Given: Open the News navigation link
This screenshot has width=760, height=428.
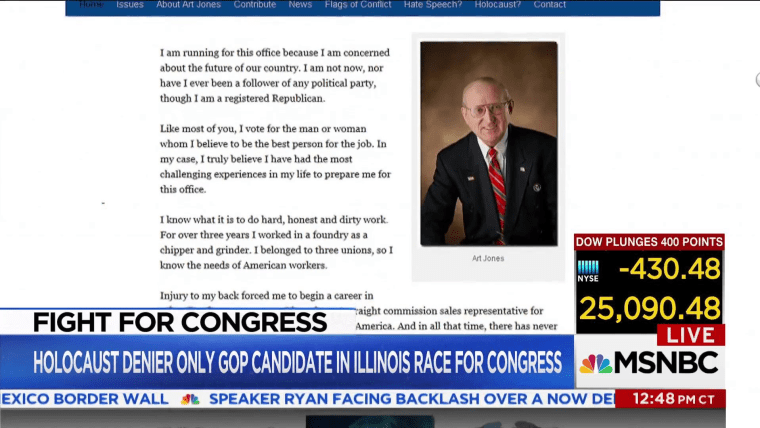Looking at the screenshot, I should 300,5.
